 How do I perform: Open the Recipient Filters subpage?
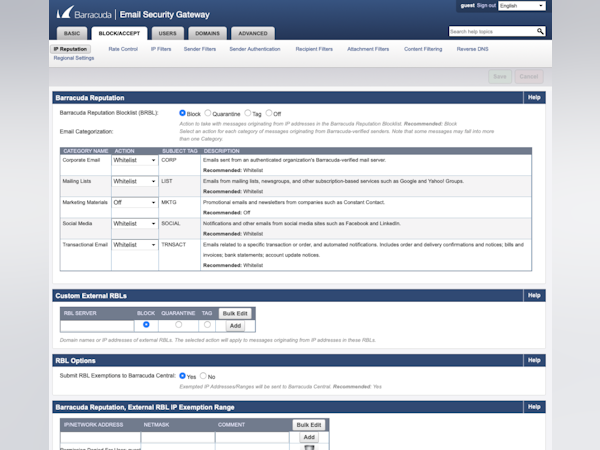(x=314, y=49)
